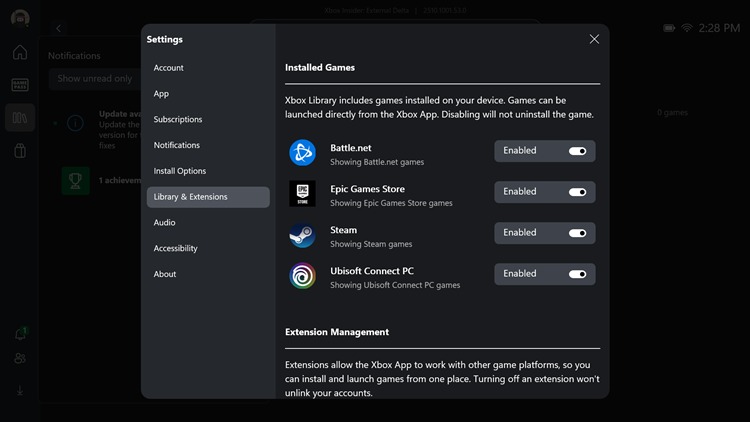Viewport: 750px width, 422px height.
Task: Click 'Showing Battle.net games' text
Action: pos(377,162)
